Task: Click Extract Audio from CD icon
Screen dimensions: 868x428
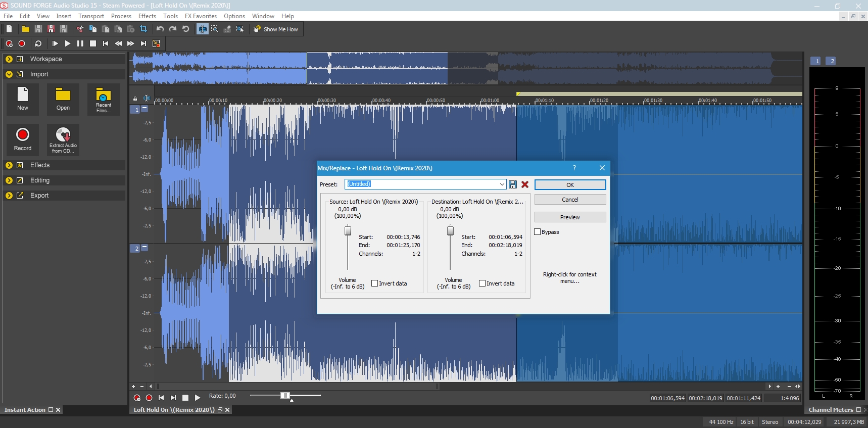Action: (x=63, y=139)
